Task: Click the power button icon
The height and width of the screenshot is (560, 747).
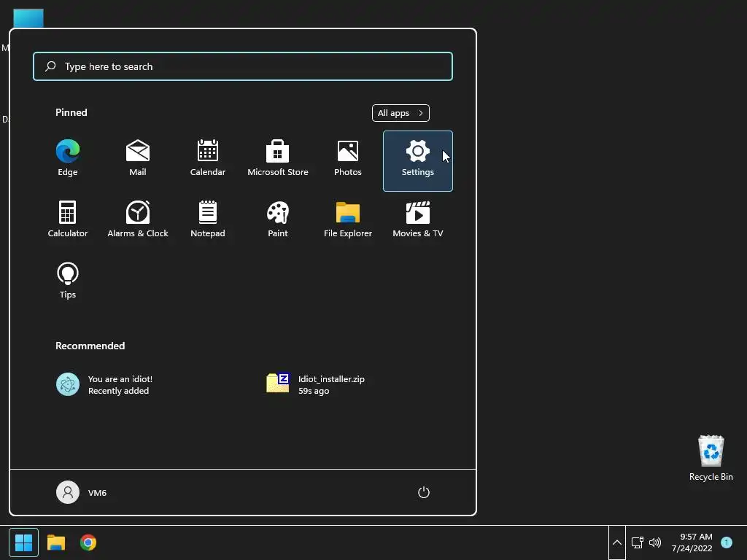Action: click(x=424, y=492)
